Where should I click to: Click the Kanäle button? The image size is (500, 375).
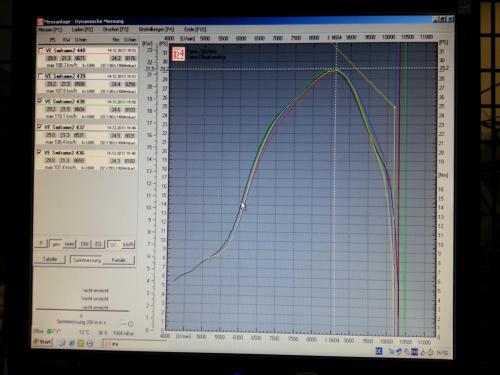(x=119, y=260)
